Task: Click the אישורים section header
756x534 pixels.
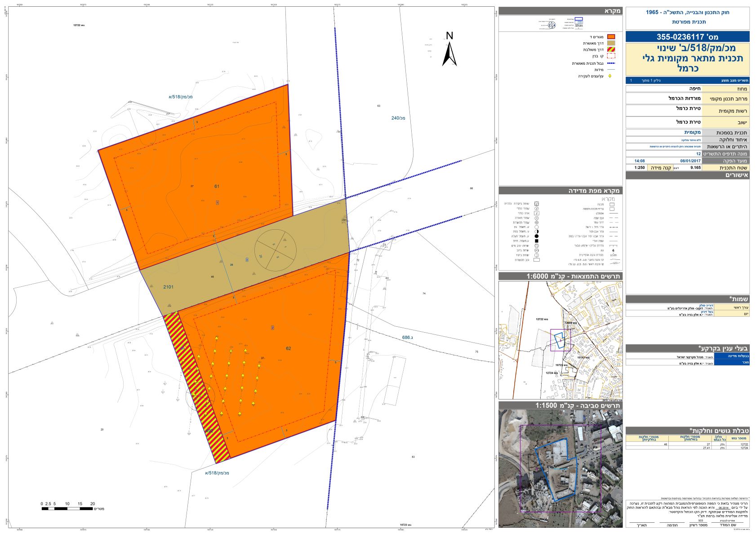Action: (x=687, y=175)
